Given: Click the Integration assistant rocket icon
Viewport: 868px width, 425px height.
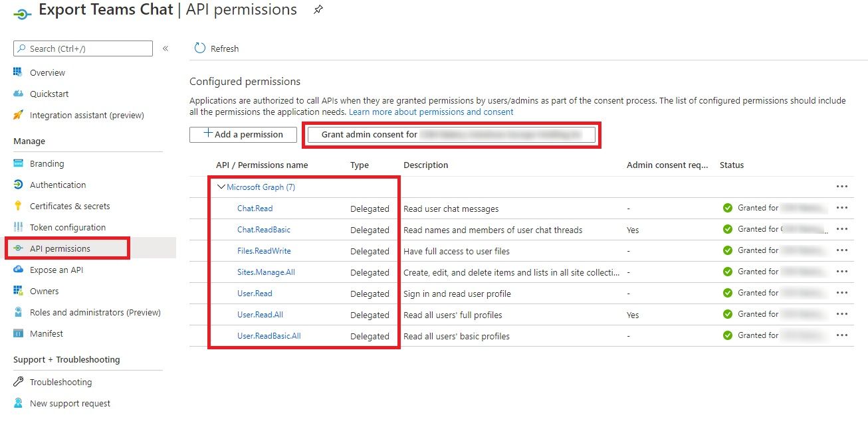Looking at the screenshot, I should [x=18, y=115].
